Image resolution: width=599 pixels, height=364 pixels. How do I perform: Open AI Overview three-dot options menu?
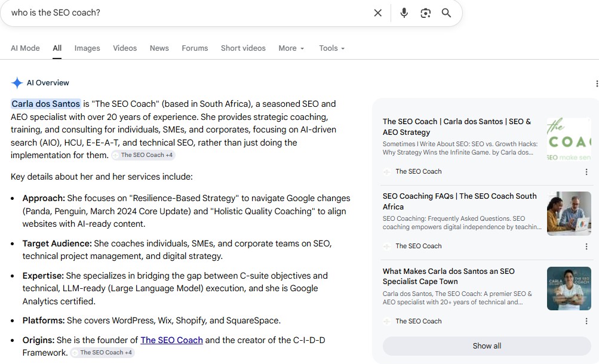tap(597, 83)
